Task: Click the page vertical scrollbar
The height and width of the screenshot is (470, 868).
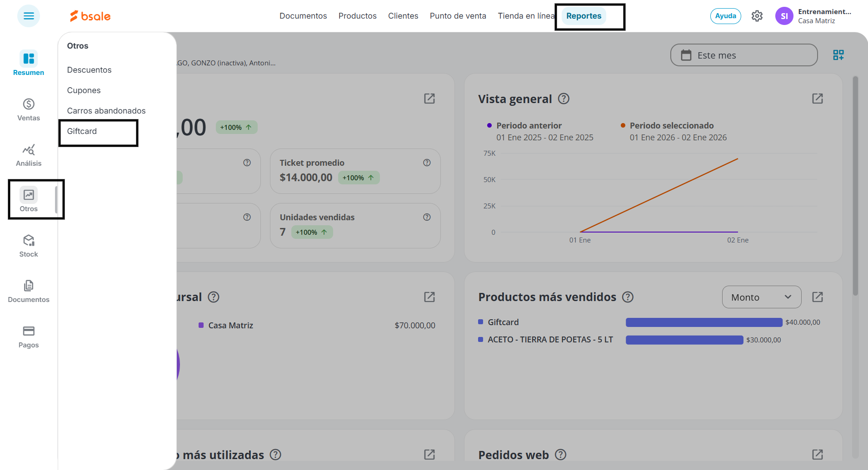Action: point(855,186)
